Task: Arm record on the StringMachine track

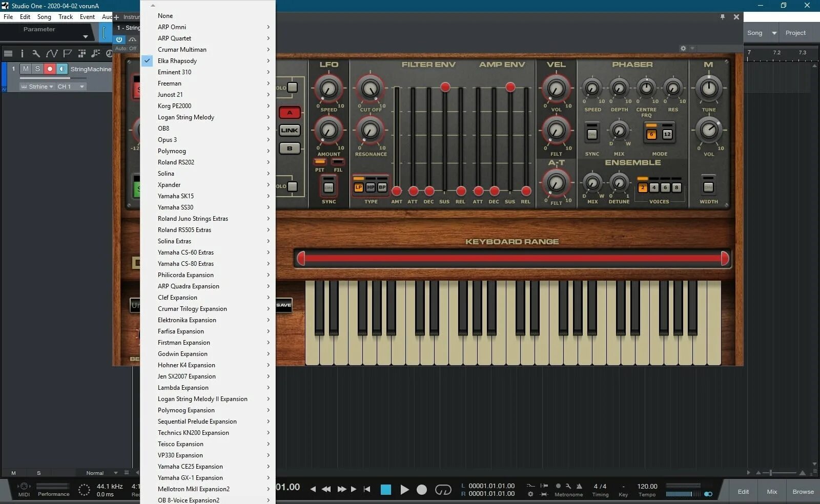Action: pyautogui.click(x=50, y=69)
